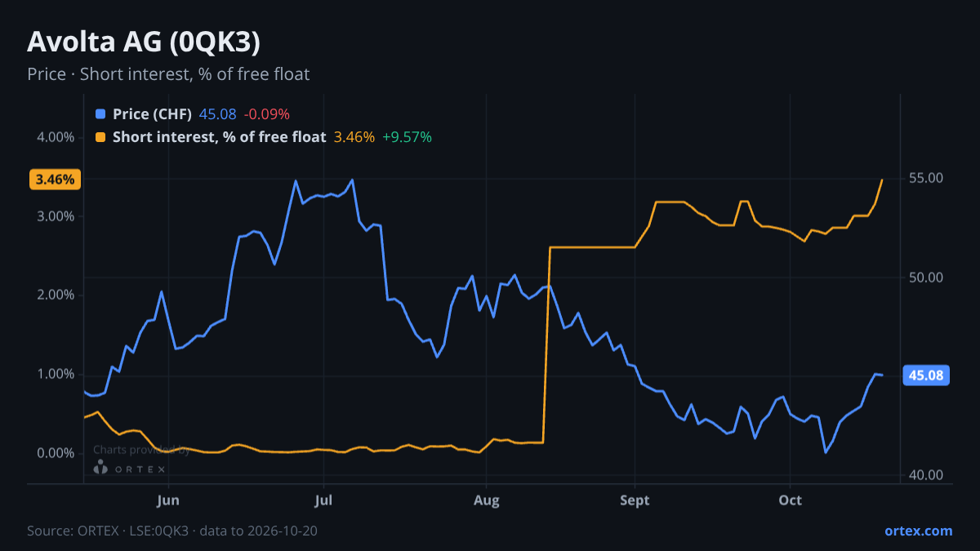Click the orange Short interest legend swatch

[x=100, y=137]
